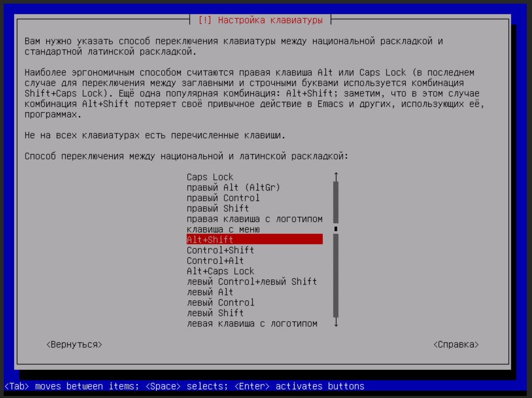
Task: Pick the Alt+Caps Lock option
Action: (220, 271)
